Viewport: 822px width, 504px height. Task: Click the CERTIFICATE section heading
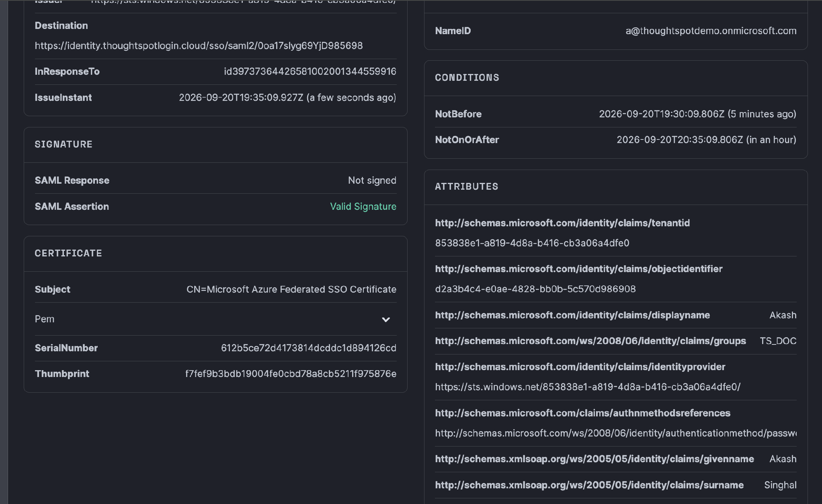tap(68, 253)
